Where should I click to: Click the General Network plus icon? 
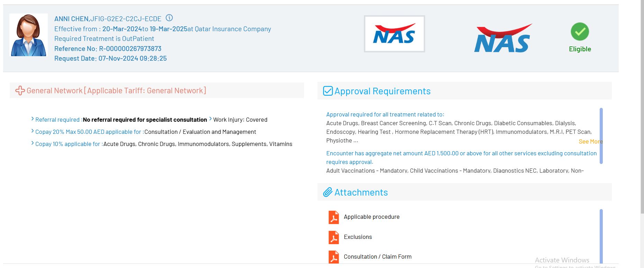pos(20,90)
